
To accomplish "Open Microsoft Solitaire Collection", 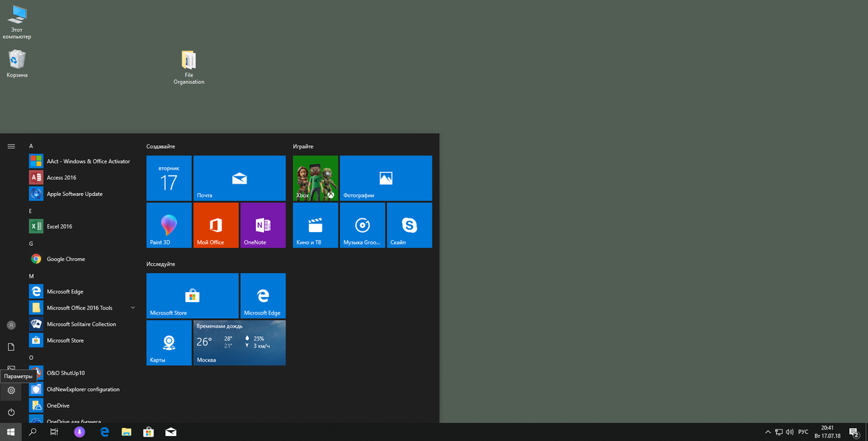I will pyautogui.click(x=83, y=324).
